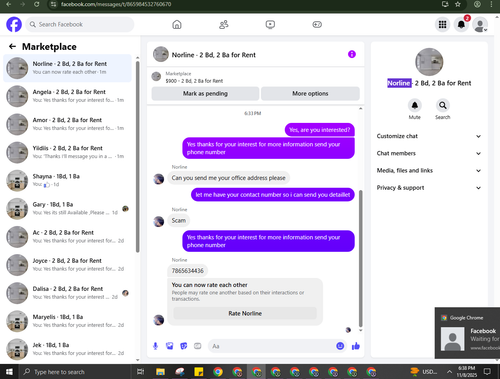Expand Chat members section
This screenshot has width=500, height=379.
point(429,153)
